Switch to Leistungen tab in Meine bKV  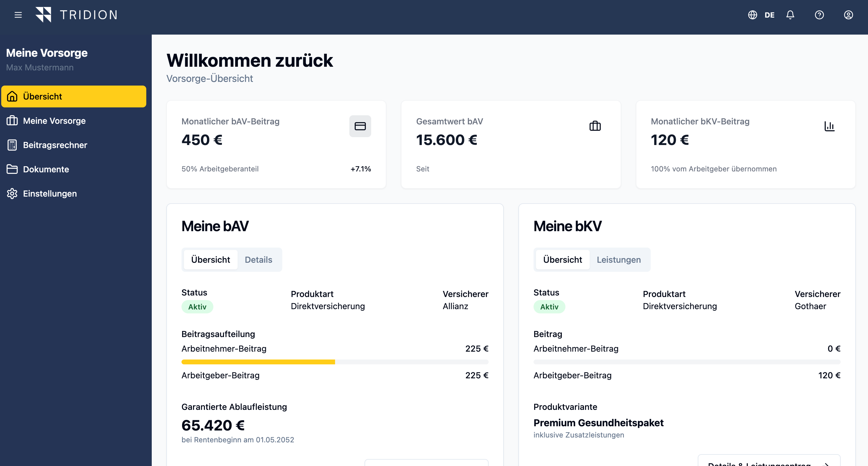point(618,259)
